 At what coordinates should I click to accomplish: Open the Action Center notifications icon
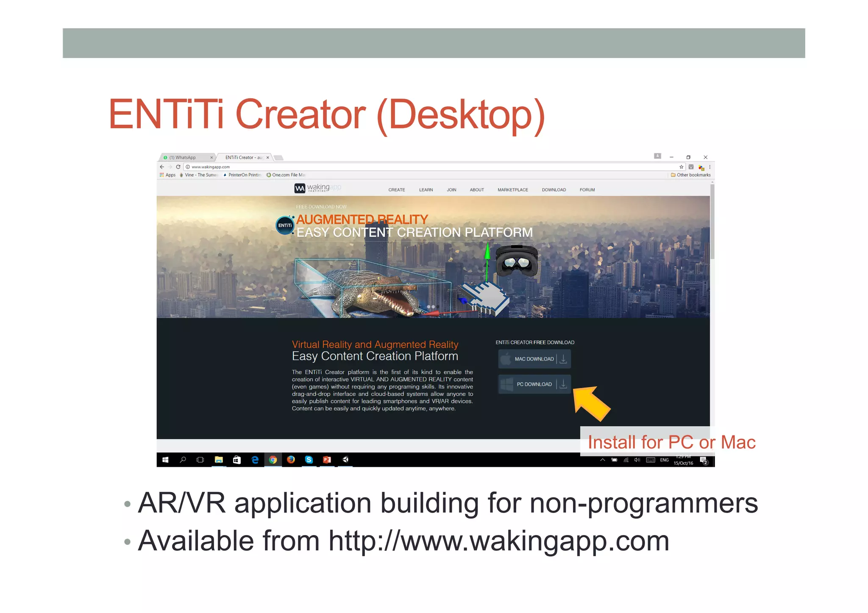(704, 460)
